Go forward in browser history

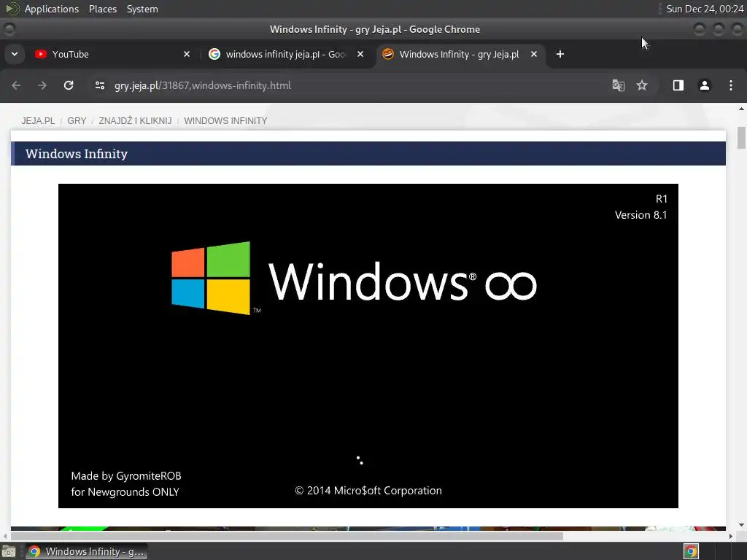coord(42,85)
